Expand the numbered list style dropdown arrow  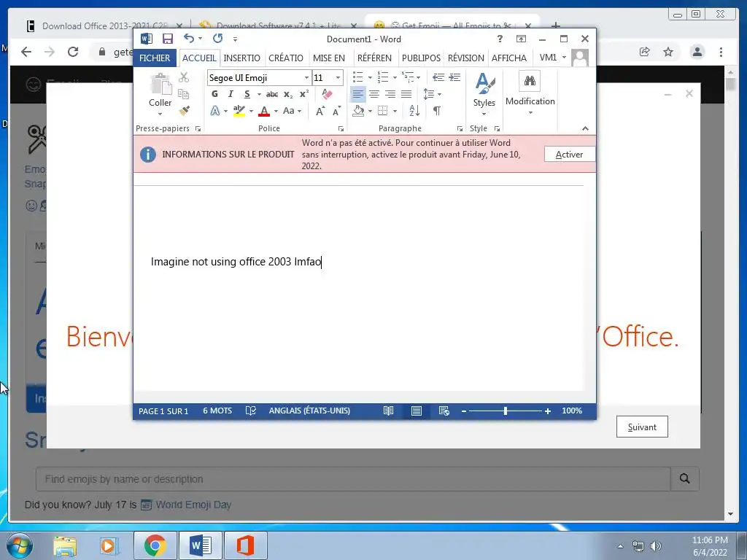tap(395, 77)
